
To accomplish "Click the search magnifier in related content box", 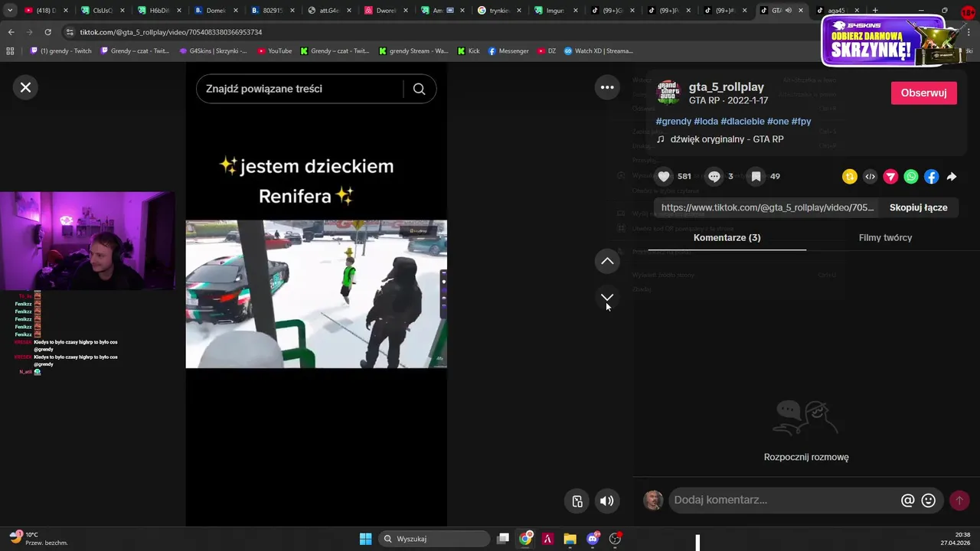I will point(419,89).
